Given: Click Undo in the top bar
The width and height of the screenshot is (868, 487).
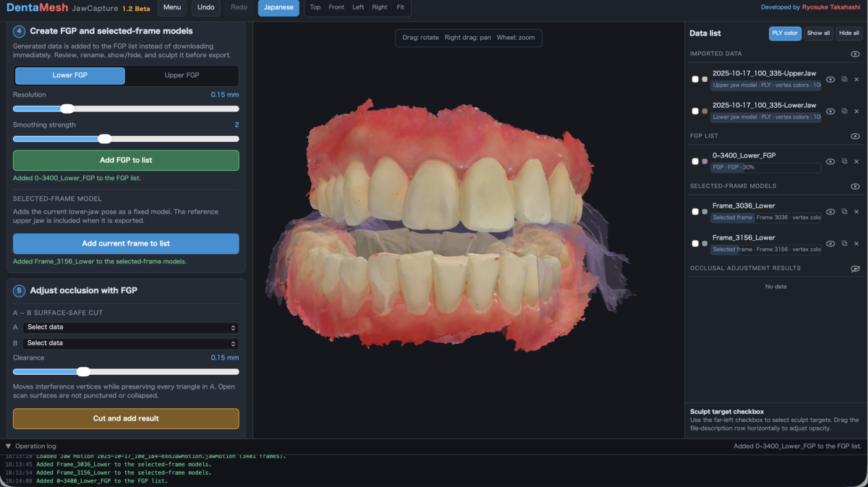Looking at the screenshot, I should (x=206, y=8).
